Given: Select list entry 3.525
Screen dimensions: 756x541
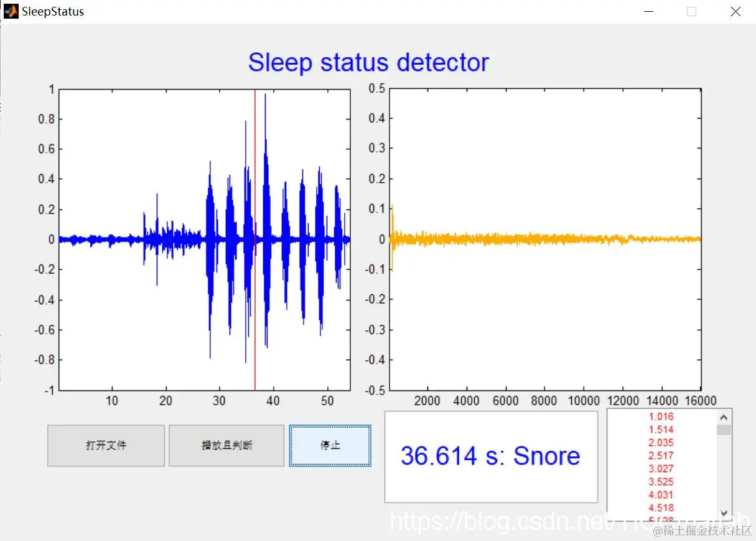Looking at the screenshot, I should pos(661,482).
